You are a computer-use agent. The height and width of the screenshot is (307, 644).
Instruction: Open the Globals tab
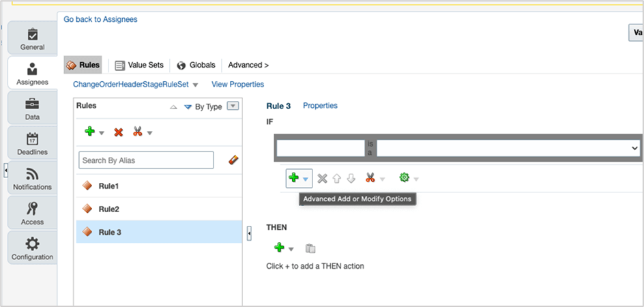point(196,65)
